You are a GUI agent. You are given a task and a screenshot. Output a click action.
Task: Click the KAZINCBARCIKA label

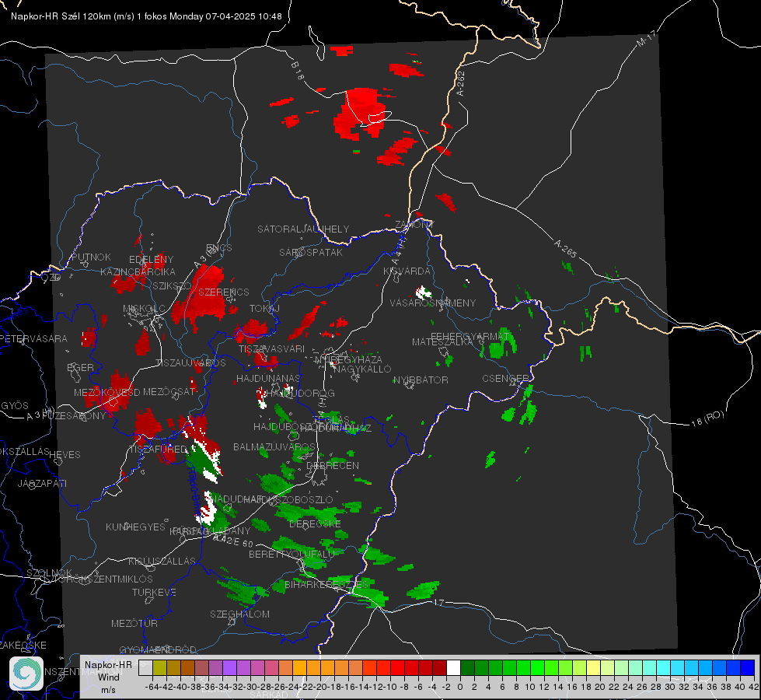(138, 271)
